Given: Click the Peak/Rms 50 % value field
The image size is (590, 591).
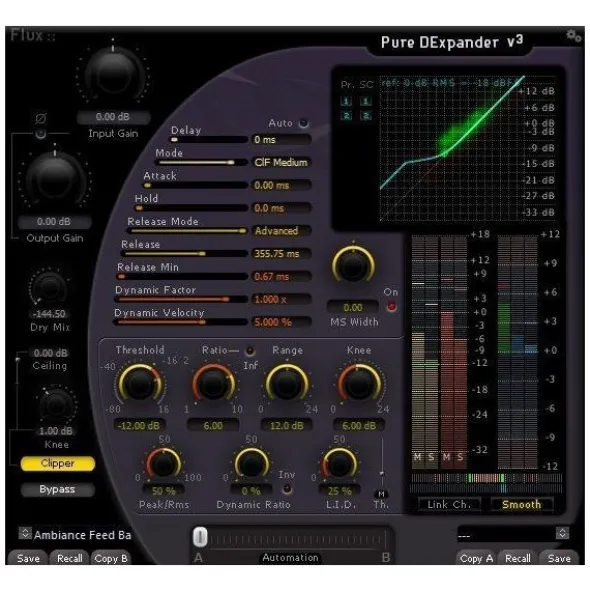Looking at the screenshot, I should [x=163, y=491].
